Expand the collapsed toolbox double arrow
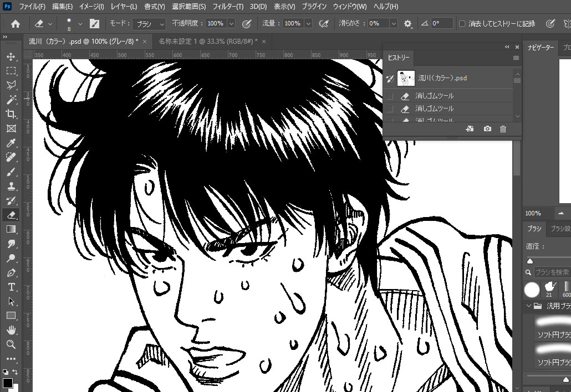 pyautogui.click(x=5, y=37)
